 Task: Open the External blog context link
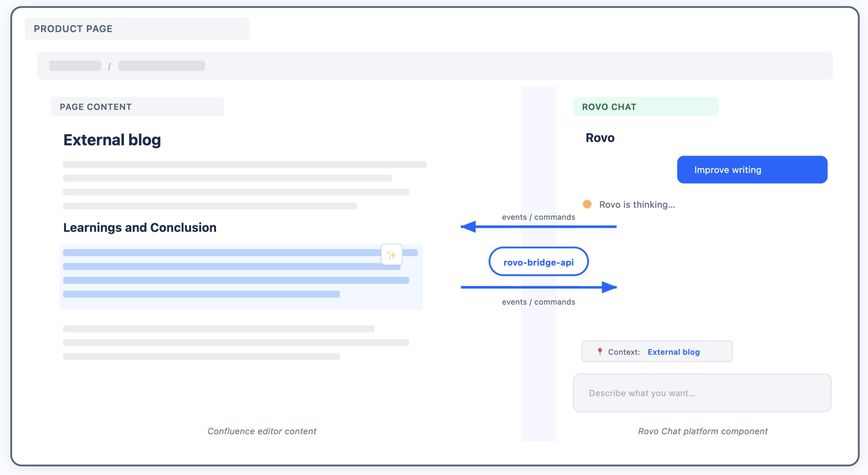pos(673,352)
